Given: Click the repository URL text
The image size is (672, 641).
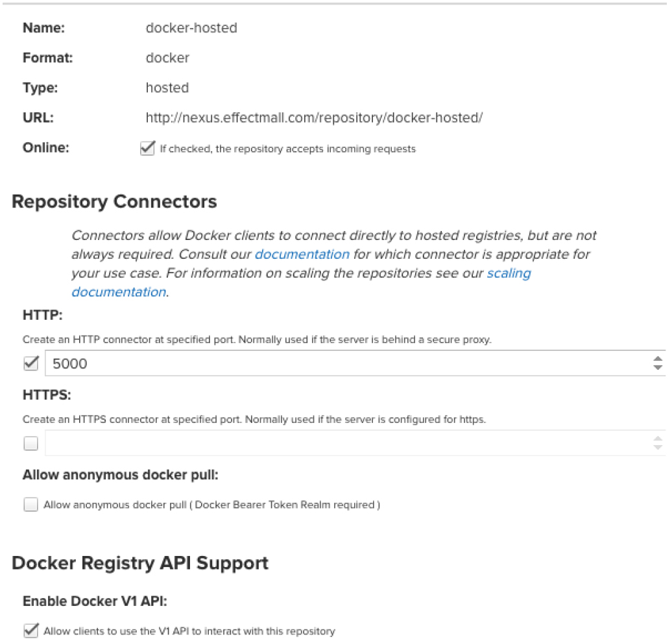Looking at the screenshot, I should pyautogui.click(x=314, y=117).
